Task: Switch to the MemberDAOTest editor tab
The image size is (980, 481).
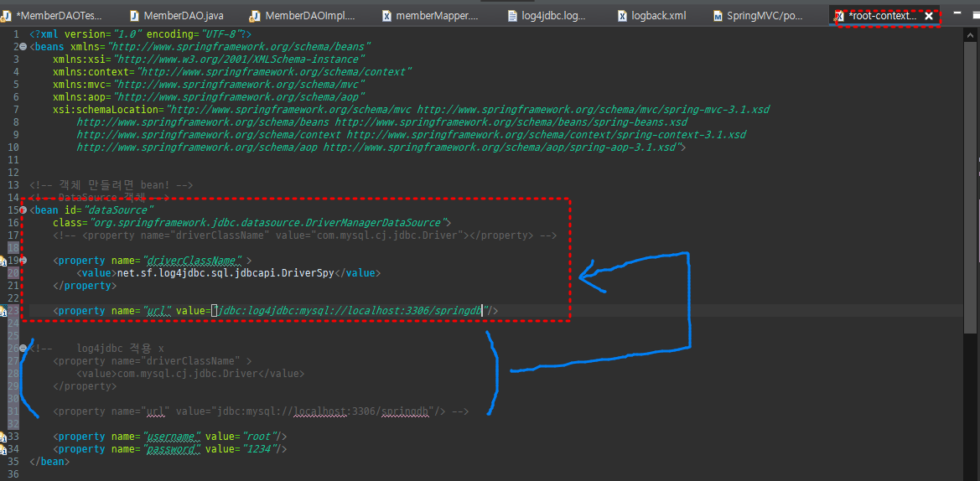Action: coord(53,16)
